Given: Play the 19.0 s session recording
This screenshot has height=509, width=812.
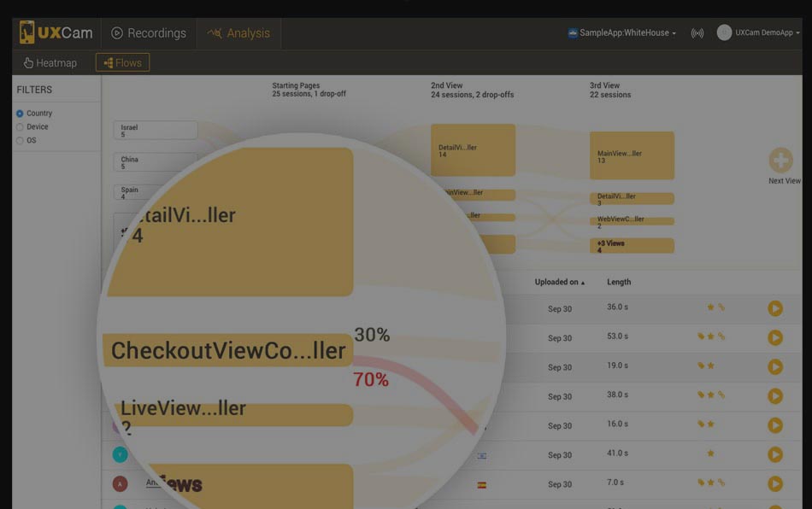Looking at the screenshot, I should pos(775,366).
